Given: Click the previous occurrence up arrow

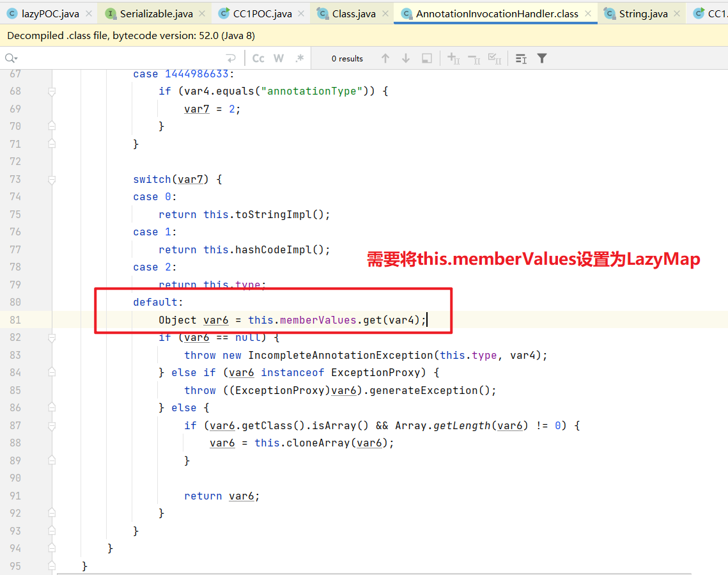Looking at the screenshot, I should pos(385,58).
